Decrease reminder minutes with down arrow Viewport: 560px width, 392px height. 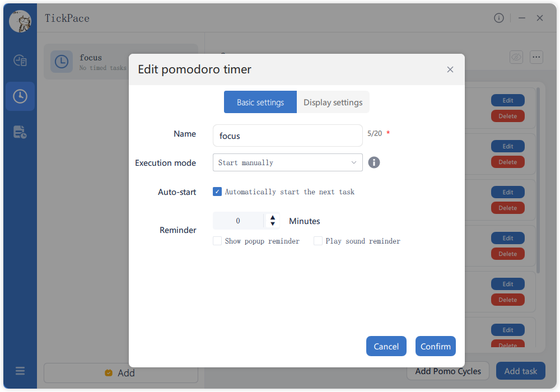coord(273,224)
